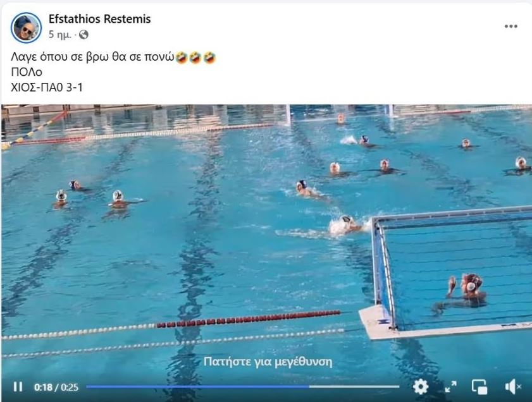Click the last laughing emoji

(209, 58)
